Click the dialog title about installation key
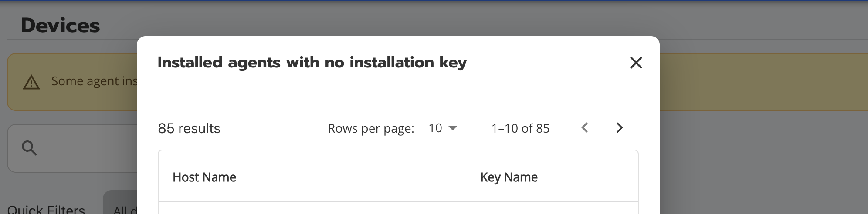 [312, 63]
